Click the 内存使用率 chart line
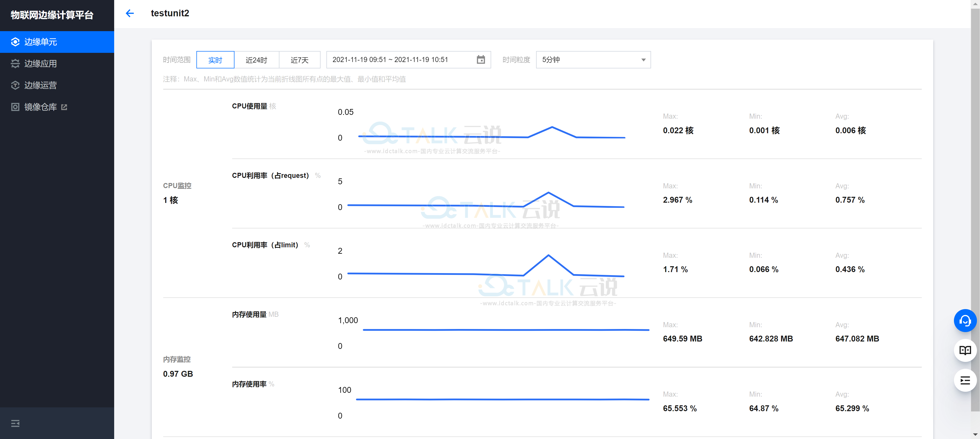 [503, 399]
